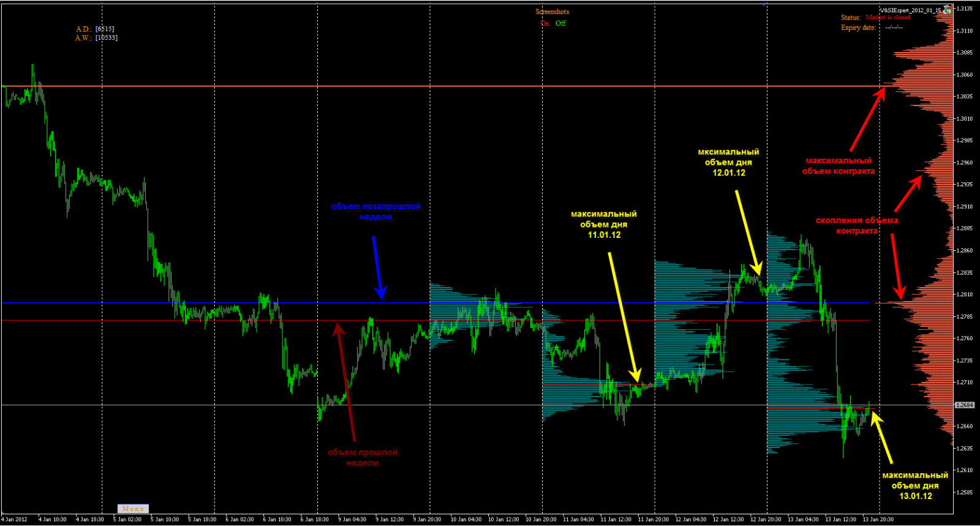Click the '9 Jan 04:30' time label
The image size is (980, 526).
point(352,520)
